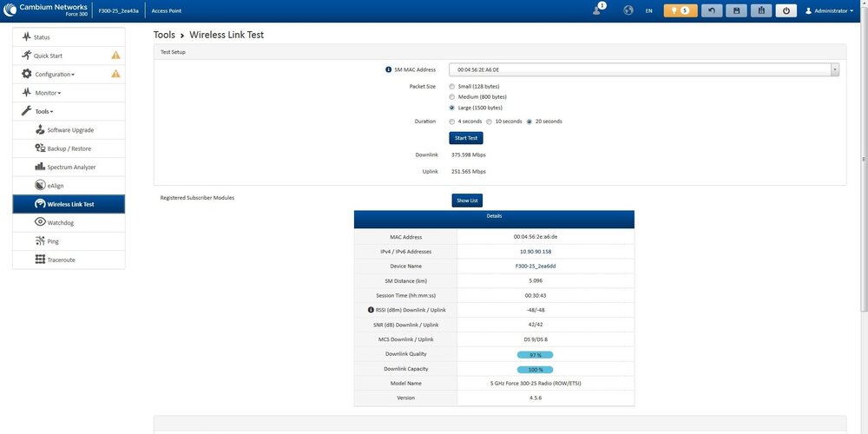This screenshot has width=868, height=434.
Task: Click the warning triangle beside Quick Start
Action: 115,56
